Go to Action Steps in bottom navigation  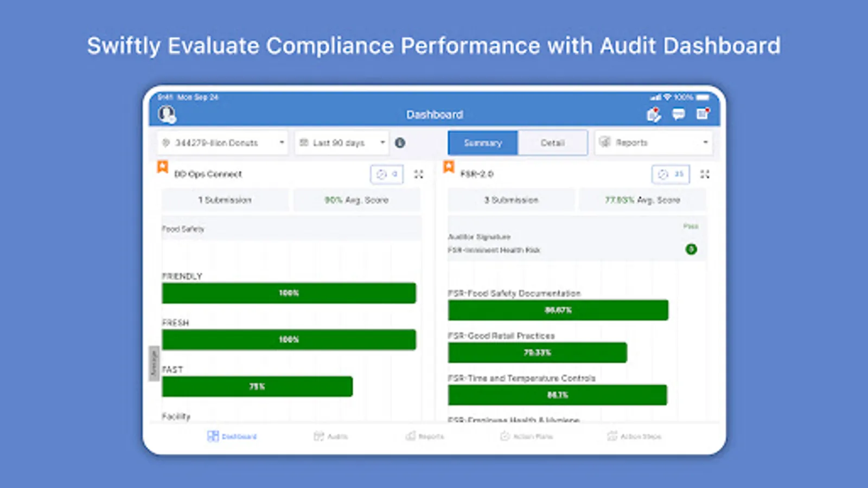[634, 436]
